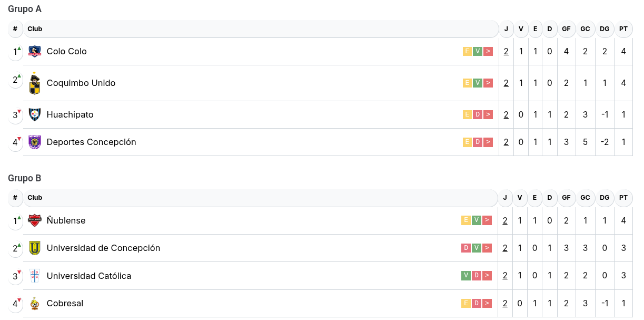The width and height of the screenshot is (644, 320).
Task: Click the Deportes Concepción club crest
Action: tap(35, 142)
